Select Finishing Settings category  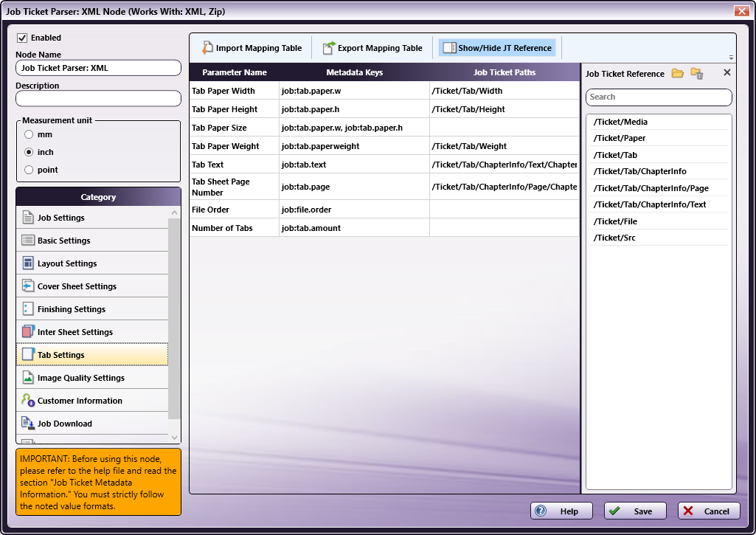point(93,309)
